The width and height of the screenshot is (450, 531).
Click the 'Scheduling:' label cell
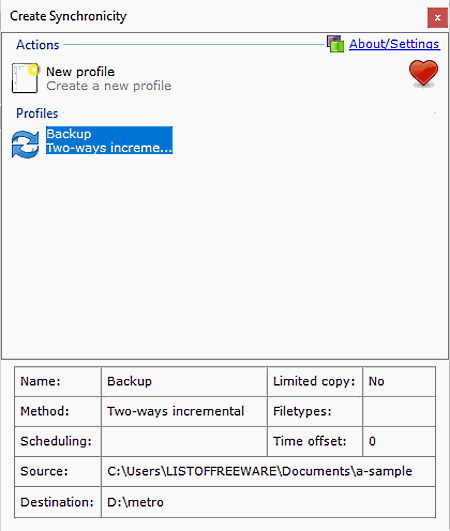point(58,441)
